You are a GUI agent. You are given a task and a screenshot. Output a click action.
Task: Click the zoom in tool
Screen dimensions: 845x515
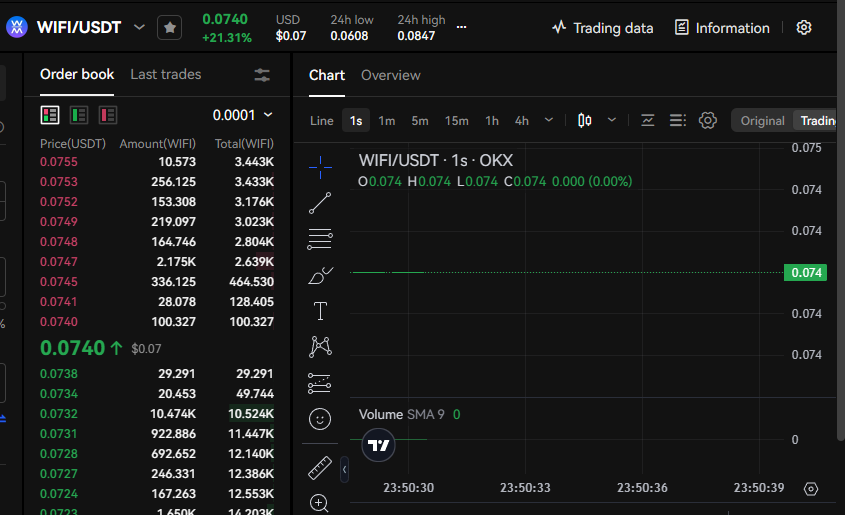319,503
